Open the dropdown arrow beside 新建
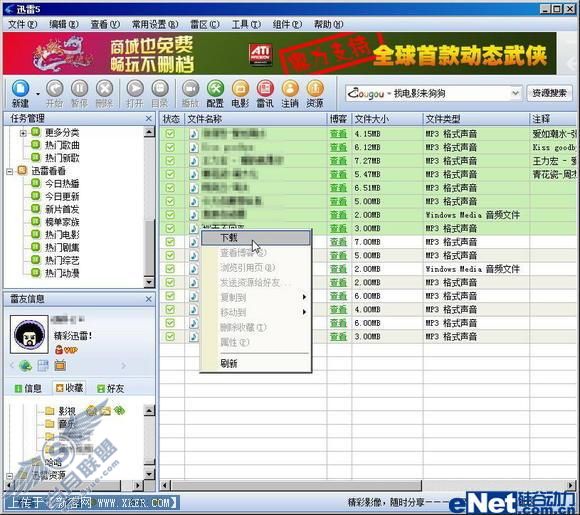This screenshot has width=580, height=515. pos(38,94)
